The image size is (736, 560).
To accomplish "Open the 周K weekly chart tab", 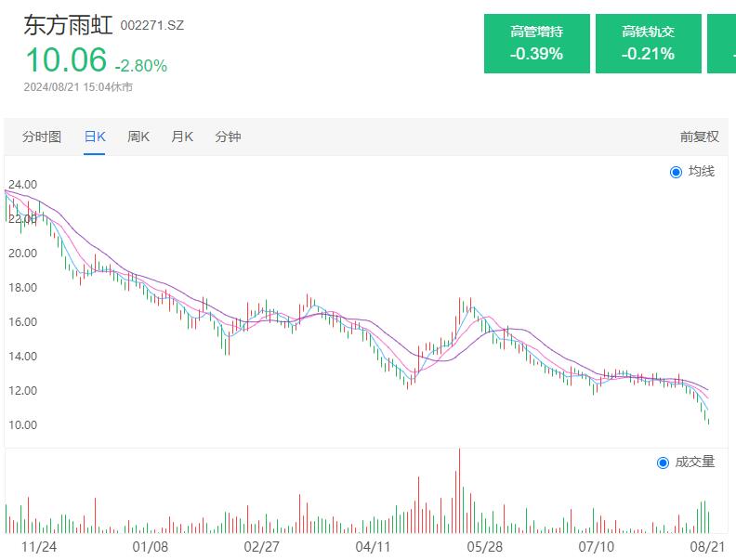I will pyautogui.click(x=138, y=137).
